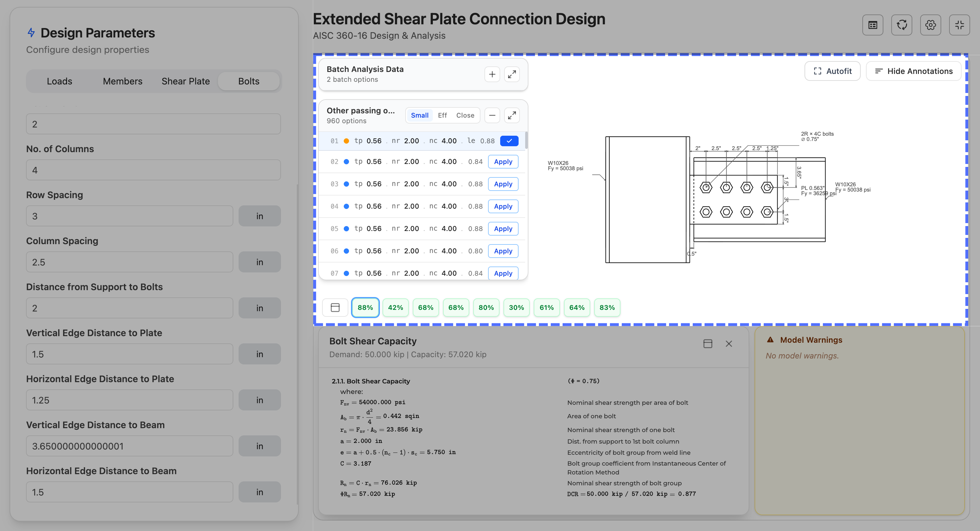Viewport: 980px width, 531px height.
Task: Apply option 02 with 0.84 ratio
Action: (x=503, y=162)
